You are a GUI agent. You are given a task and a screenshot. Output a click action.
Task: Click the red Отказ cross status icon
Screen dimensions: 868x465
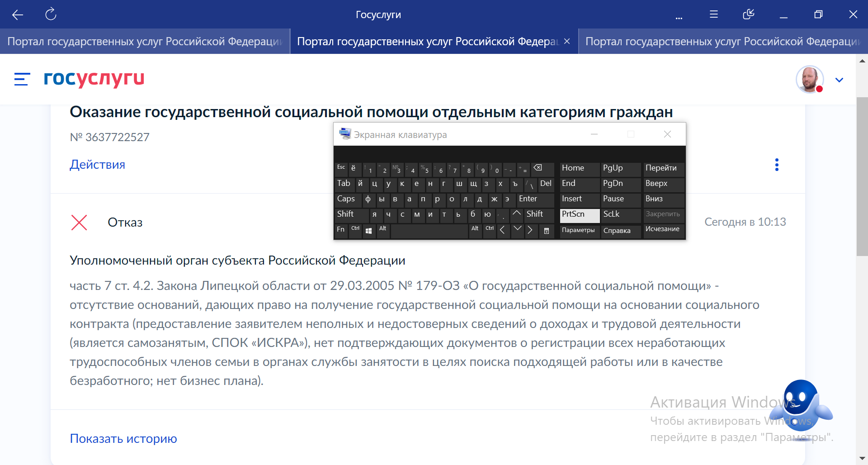pos(79,222)
